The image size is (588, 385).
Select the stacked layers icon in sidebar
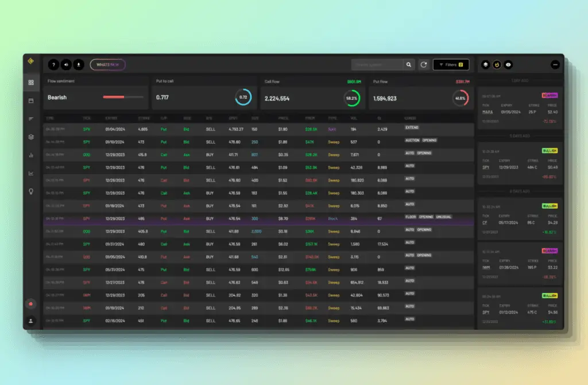click(31, 137)
